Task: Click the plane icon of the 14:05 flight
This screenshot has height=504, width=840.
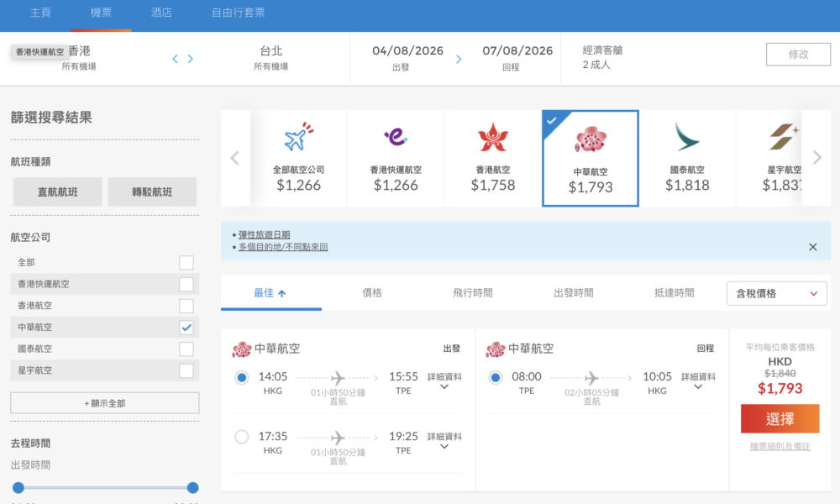Action: (338, 378)
